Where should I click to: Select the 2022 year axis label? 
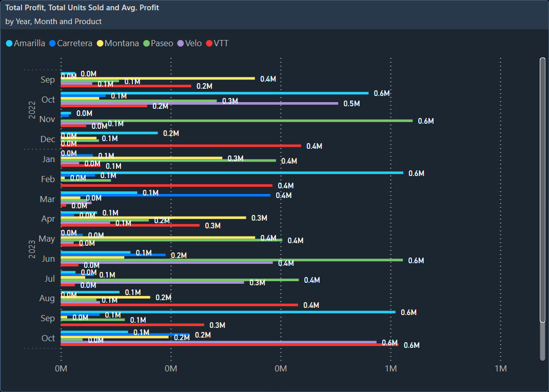(x=32, y=109)
